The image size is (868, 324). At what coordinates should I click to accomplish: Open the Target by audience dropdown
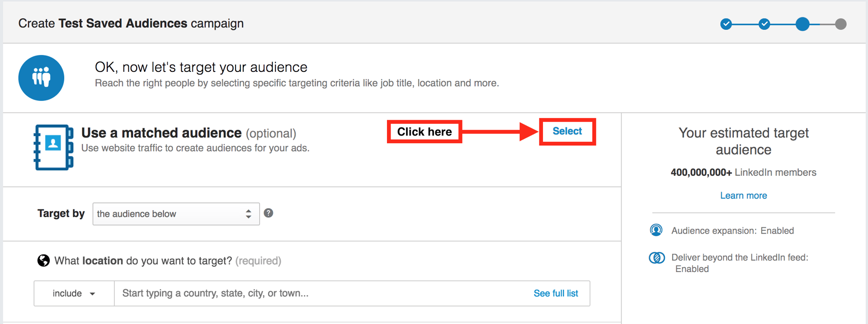pyautogui.click(x=175, y=214)
